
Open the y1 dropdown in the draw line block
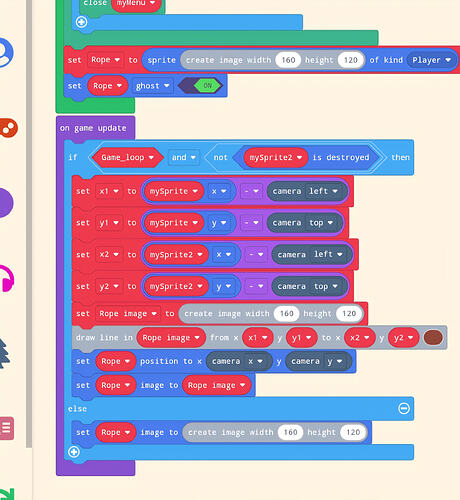coord(302,338)
